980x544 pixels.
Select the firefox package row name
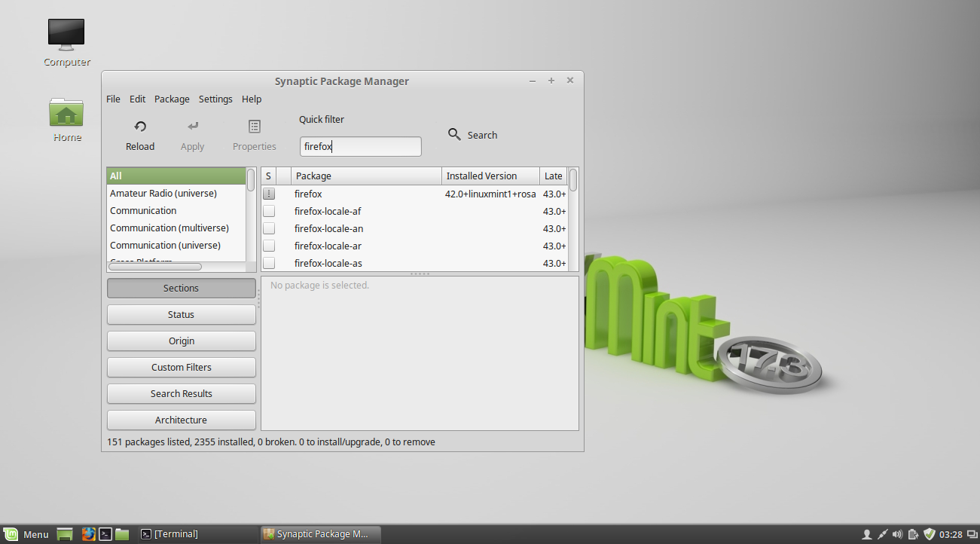pyautogui.click(x=308, y=194)
